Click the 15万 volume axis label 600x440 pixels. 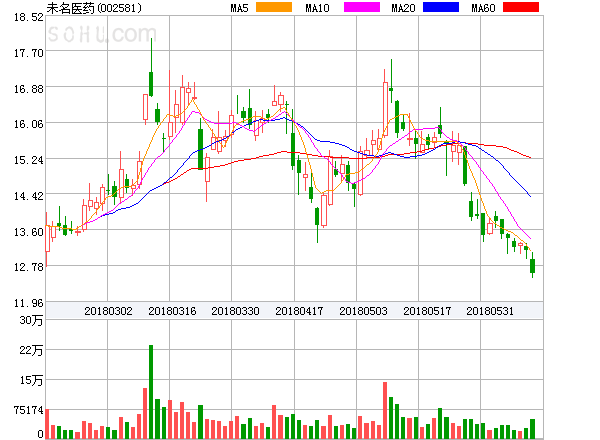click(31, 380)
